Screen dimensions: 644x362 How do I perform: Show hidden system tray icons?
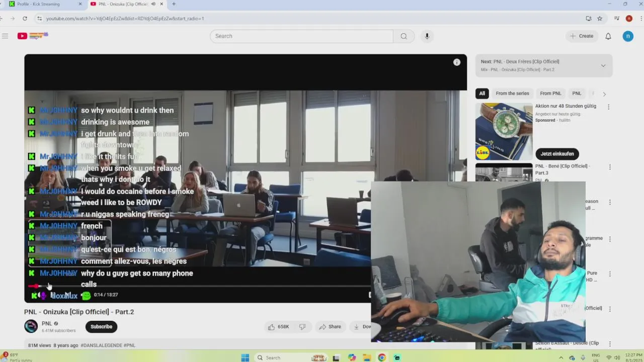561,357
